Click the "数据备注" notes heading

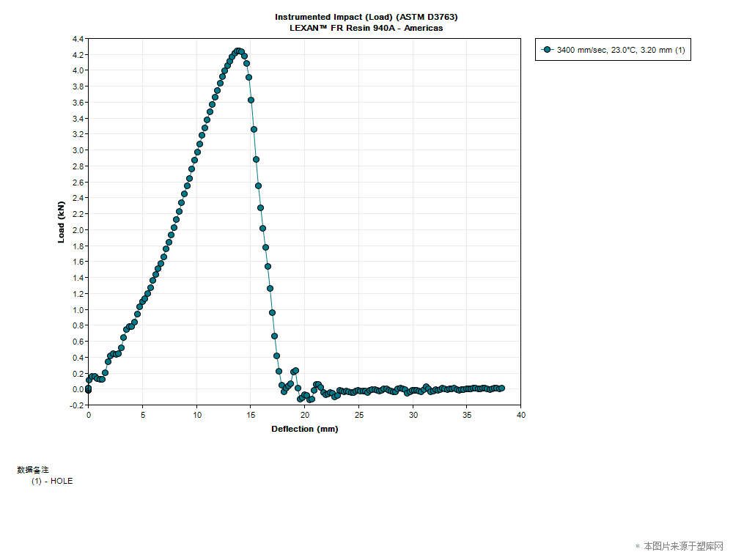[33, 469]
